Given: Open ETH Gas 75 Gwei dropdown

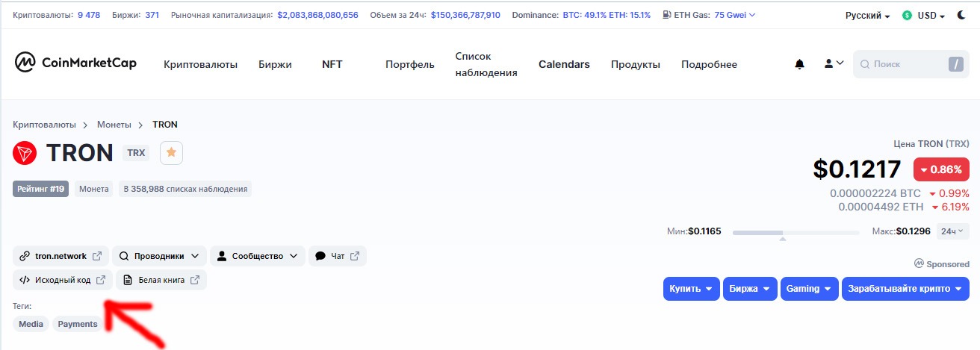Looking at the screenshot, I should [735, 15].
